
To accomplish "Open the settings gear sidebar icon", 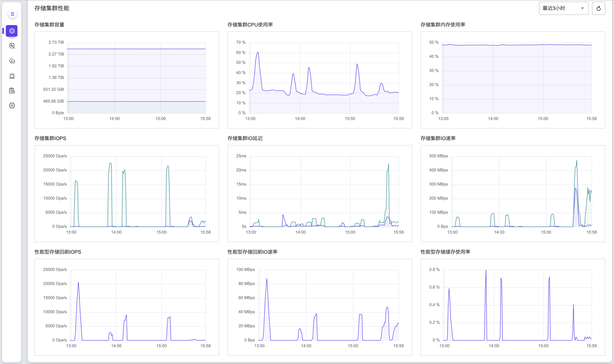I will coord(12,106).
